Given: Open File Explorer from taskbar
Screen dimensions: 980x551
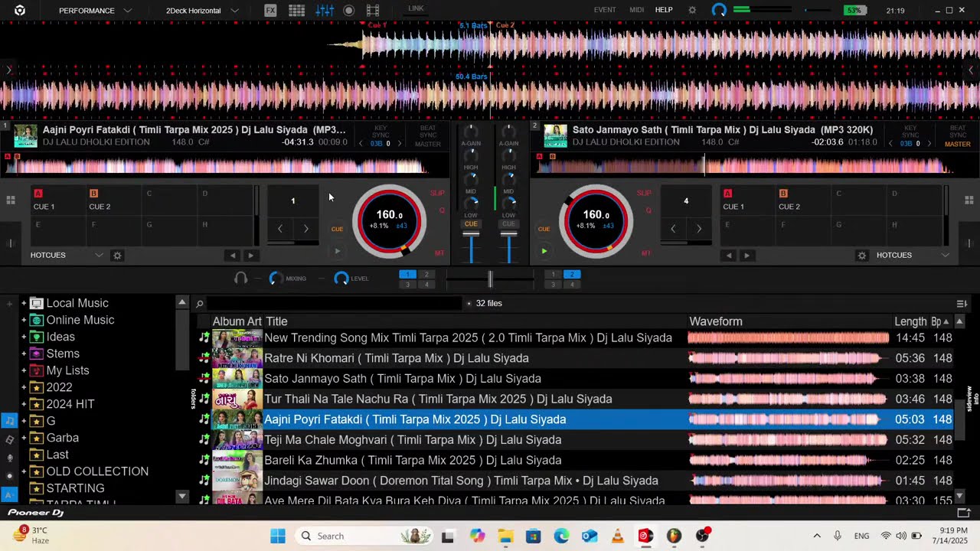Looking at the screenshot, I should click(x=505, y=536).
